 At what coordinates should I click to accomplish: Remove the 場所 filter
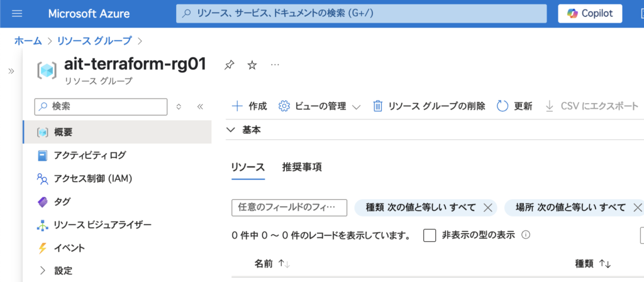coord(638,208)
